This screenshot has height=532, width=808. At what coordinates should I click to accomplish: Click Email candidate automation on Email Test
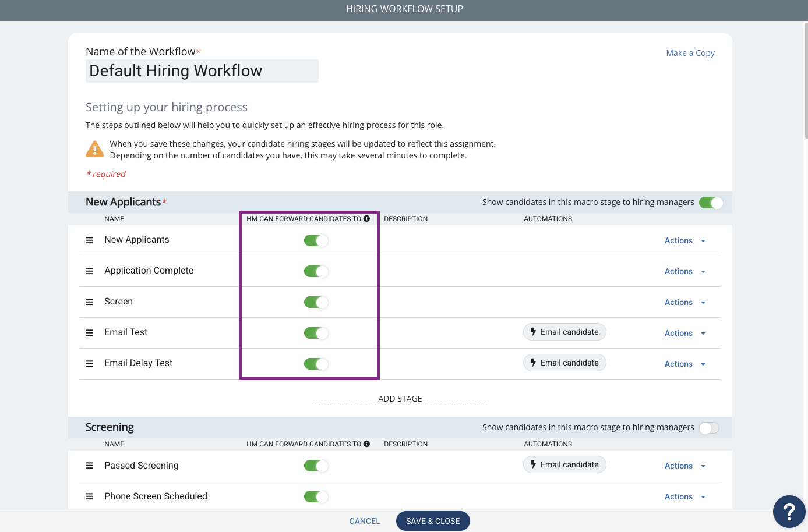pos(564,332)
